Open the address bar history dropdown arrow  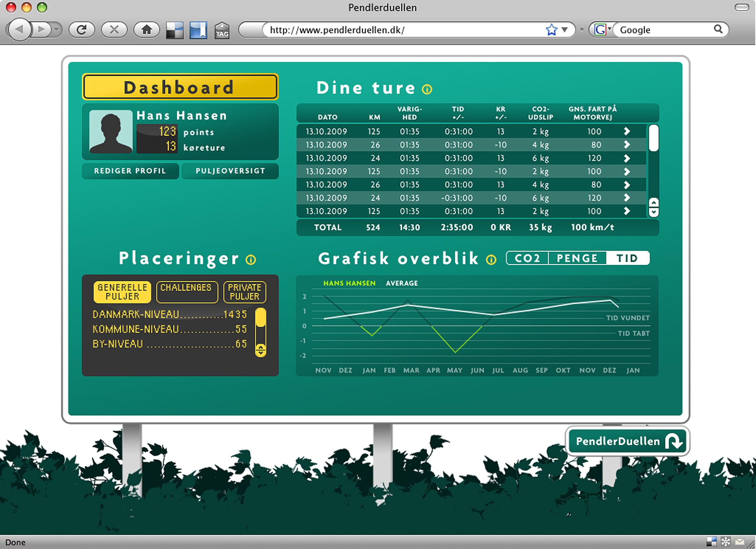coord(565,30)
